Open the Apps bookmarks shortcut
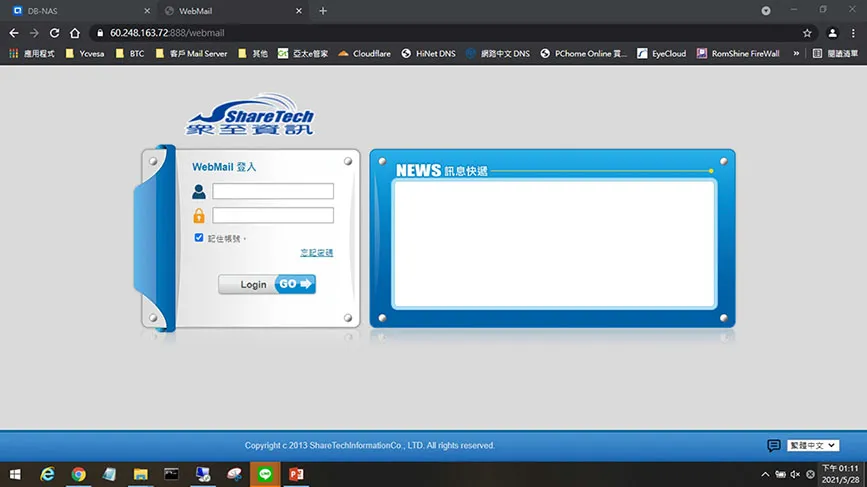867x487 pixels. pyautogui.click(x=32, y=54)
